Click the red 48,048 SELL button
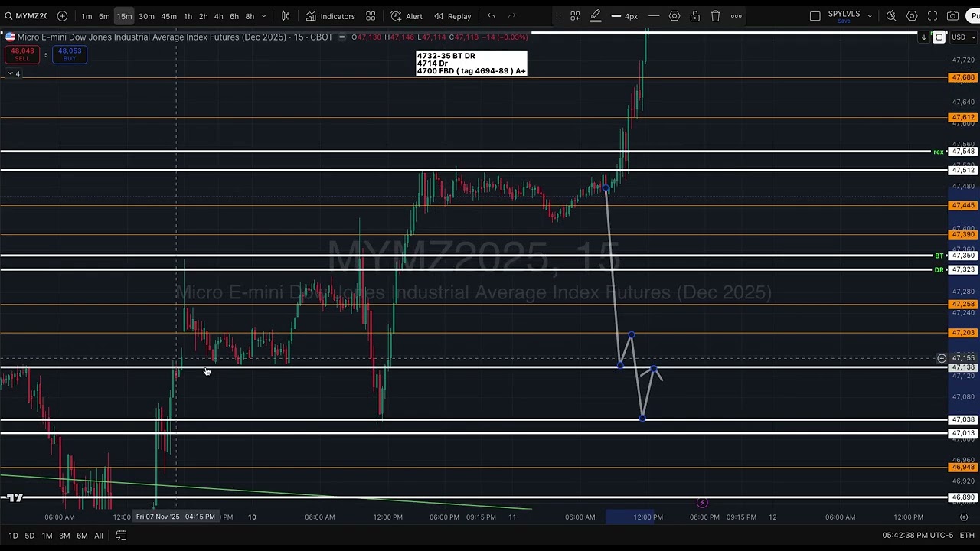 (22, 54)
